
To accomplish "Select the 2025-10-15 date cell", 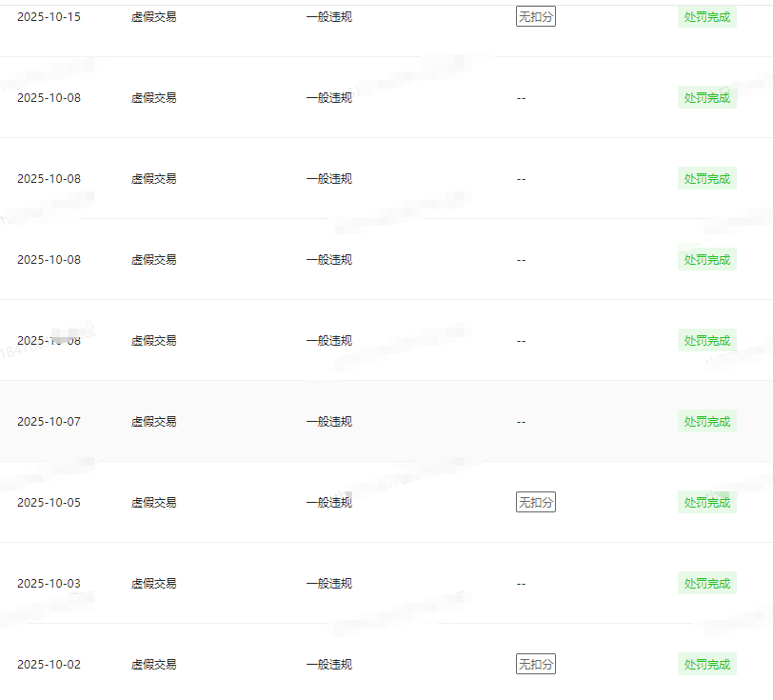I will tap(49, 17).
